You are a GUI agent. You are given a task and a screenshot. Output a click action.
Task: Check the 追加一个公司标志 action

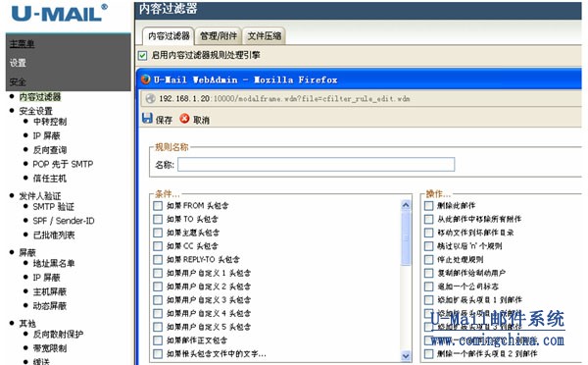(428, 287)
